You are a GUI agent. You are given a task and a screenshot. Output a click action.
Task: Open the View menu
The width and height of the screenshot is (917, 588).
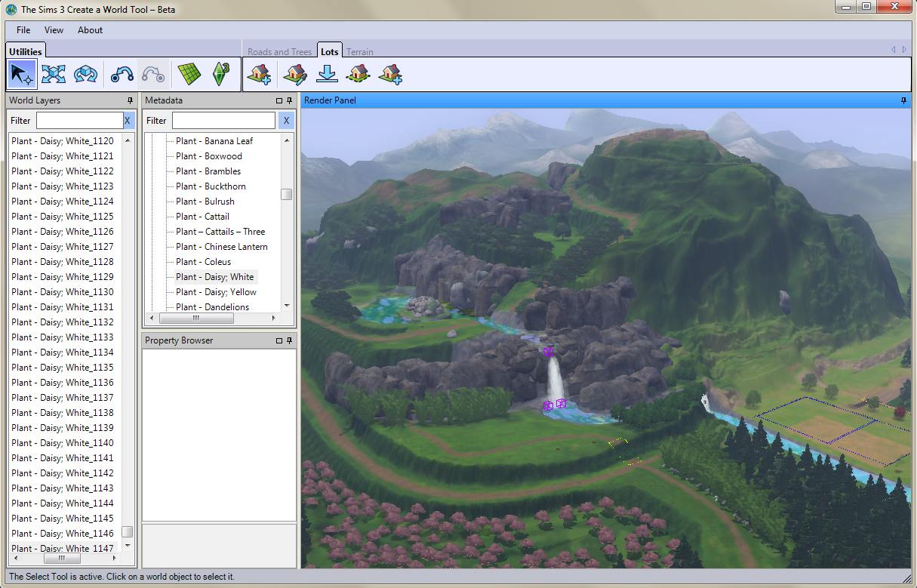click(54, 30)
